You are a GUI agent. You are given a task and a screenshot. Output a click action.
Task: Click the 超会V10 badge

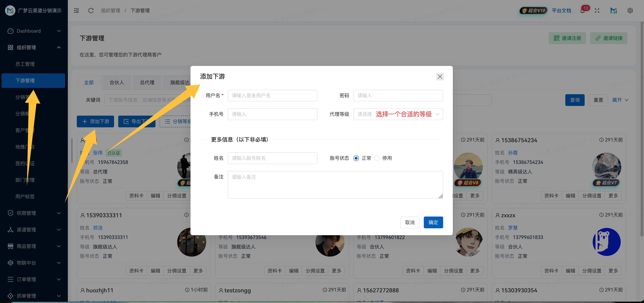534,11
